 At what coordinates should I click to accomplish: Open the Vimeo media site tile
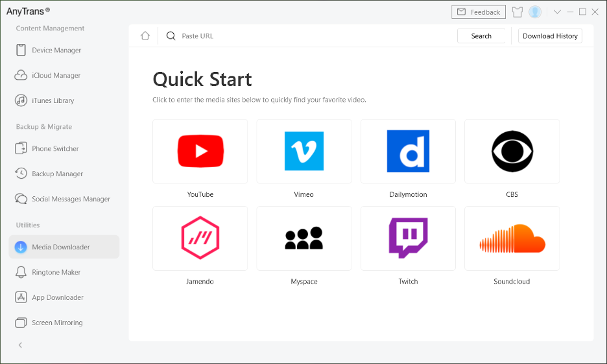[x=304, y=152]
